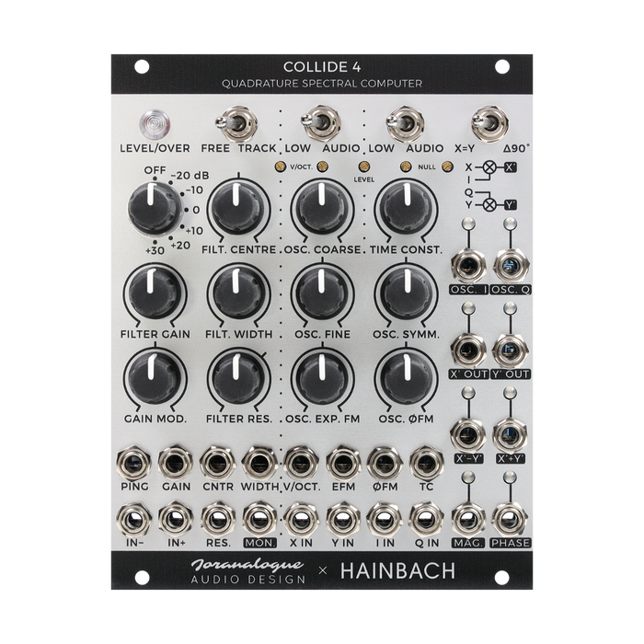Click the PING input jack
This screenshot has height=644, width=644.
pos(134,463)
